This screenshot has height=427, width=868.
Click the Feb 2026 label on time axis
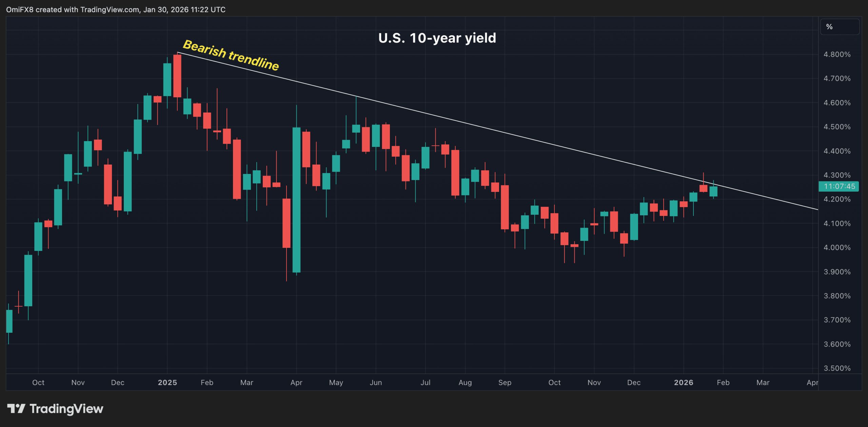coord(723,383)
